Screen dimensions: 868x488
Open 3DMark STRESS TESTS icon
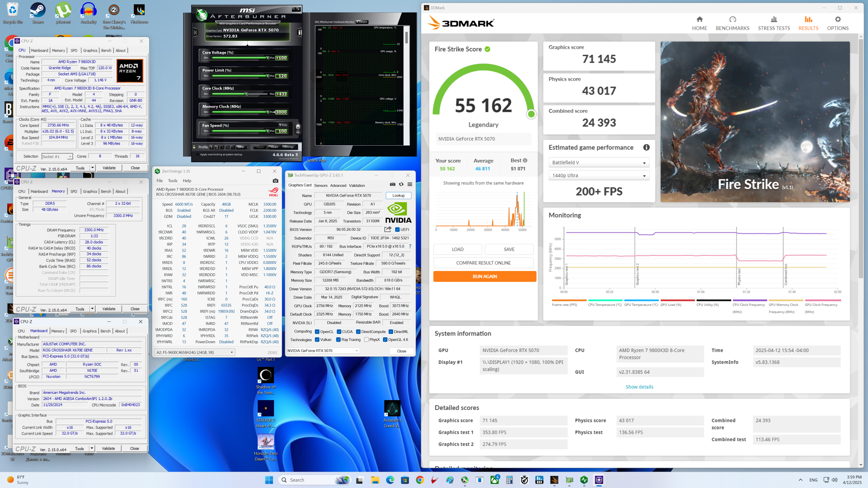click(774, 19)
